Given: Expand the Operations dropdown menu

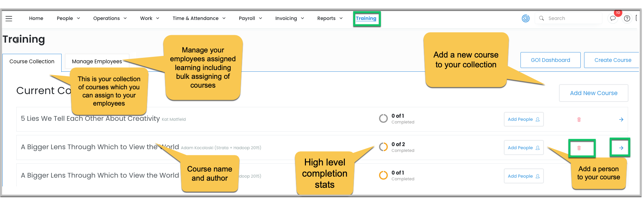Looking at the screenshot, I should pyautogui.click(x=110, y=18).
